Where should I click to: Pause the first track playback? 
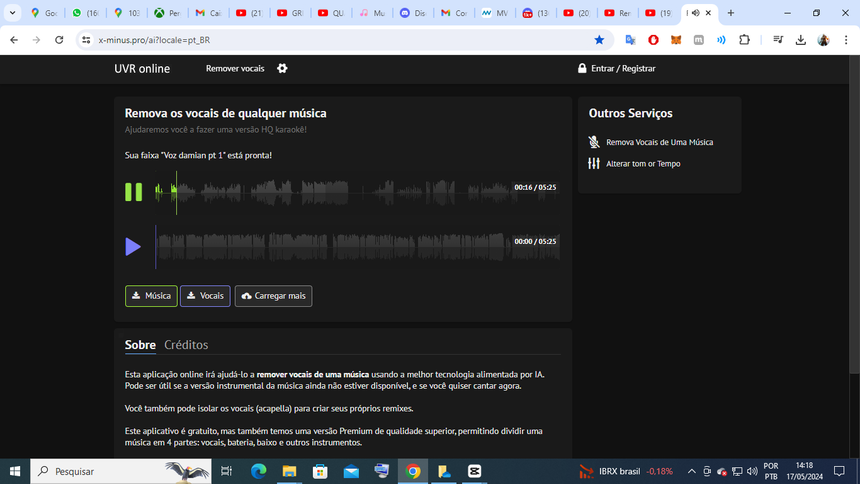tap(133, 192)
